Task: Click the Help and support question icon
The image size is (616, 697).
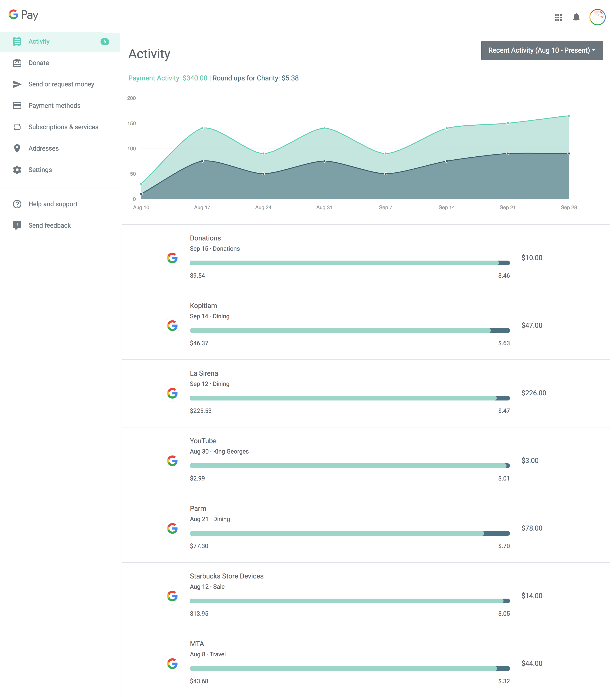Action: [x=17, y=204]
